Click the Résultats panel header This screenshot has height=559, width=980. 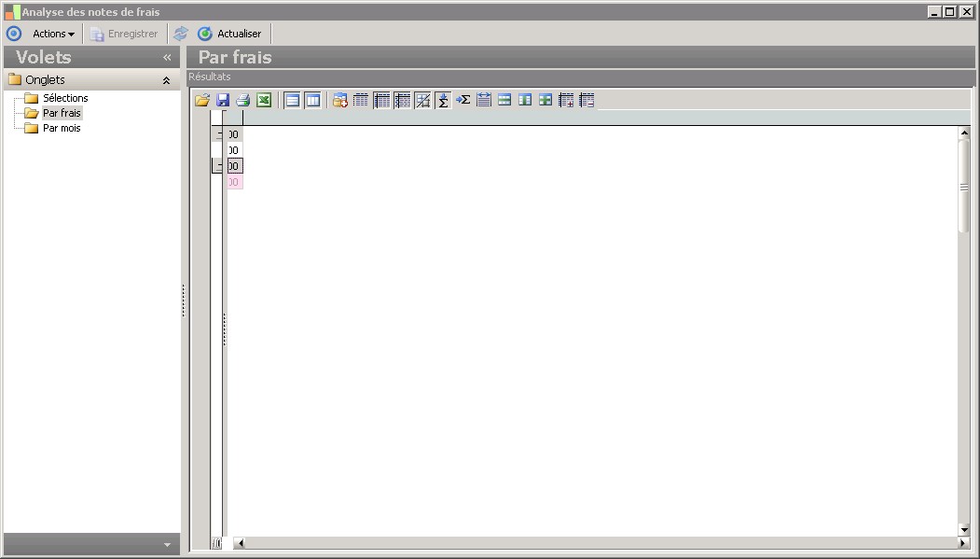pyautogui.click(x=581, y=77)
